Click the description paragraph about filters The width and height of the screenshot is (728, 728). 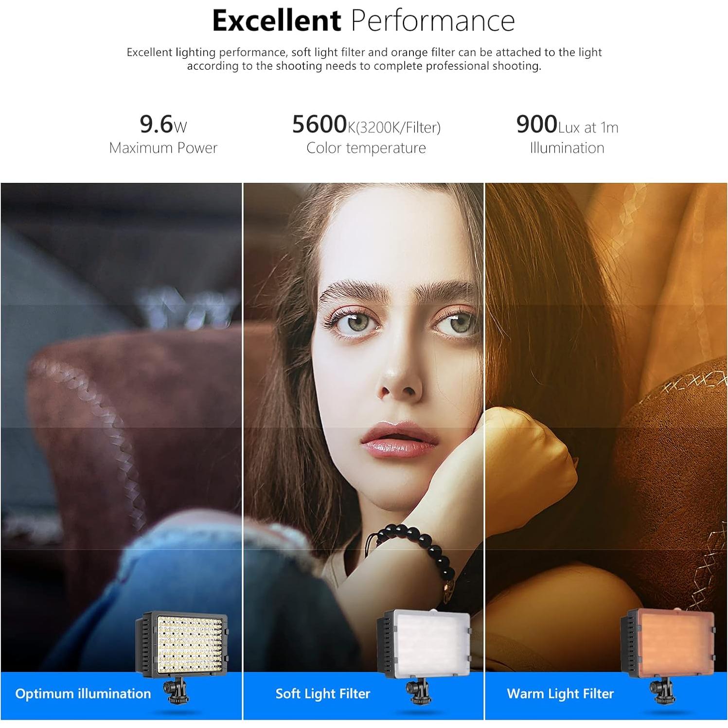(x=364, y=59)
